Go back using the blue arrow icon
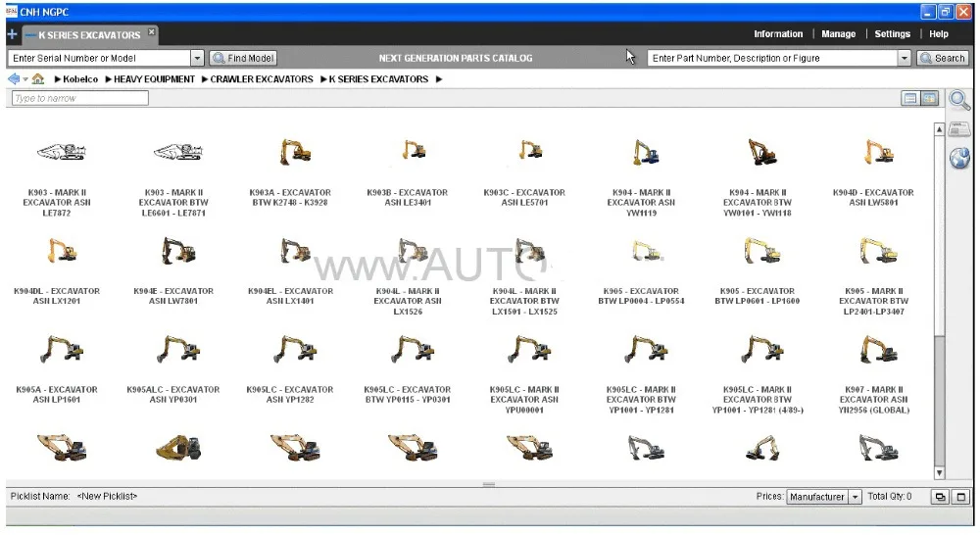Viewport: 980px width, 535px height. (x=13, y=79)
